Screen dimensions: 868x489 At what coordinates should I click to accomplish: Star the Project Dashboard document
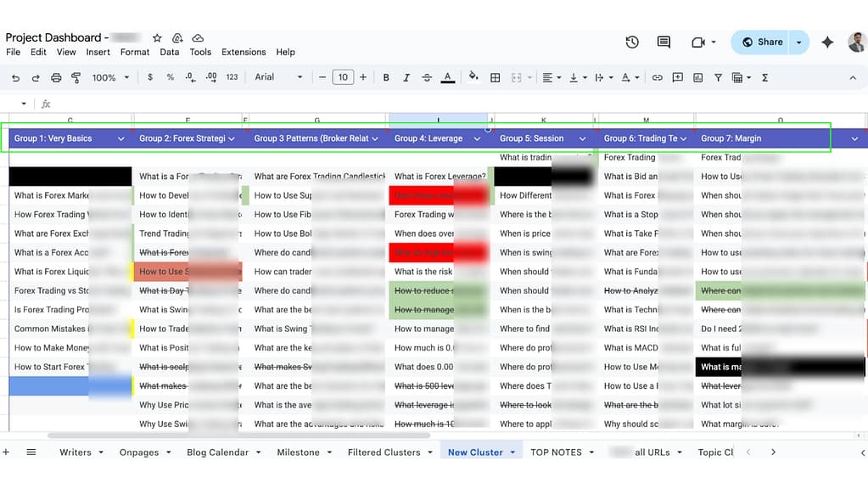pos(157,38)
